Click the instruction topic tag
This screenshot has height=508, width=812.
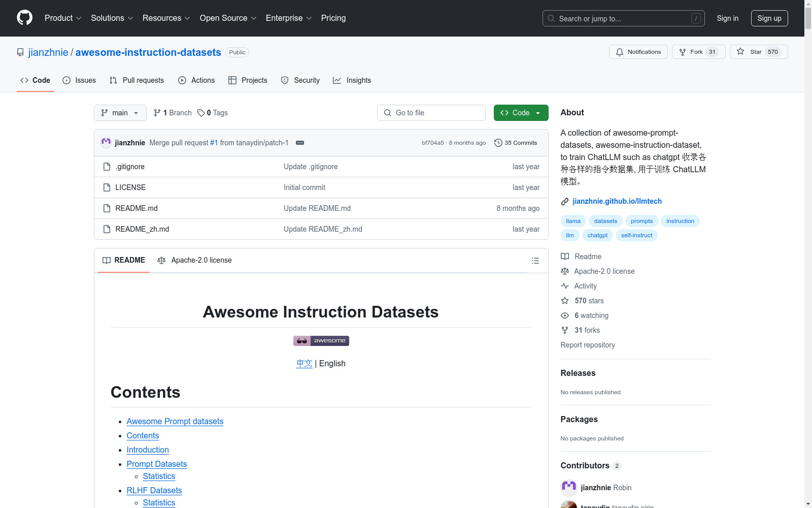[680, 221]
